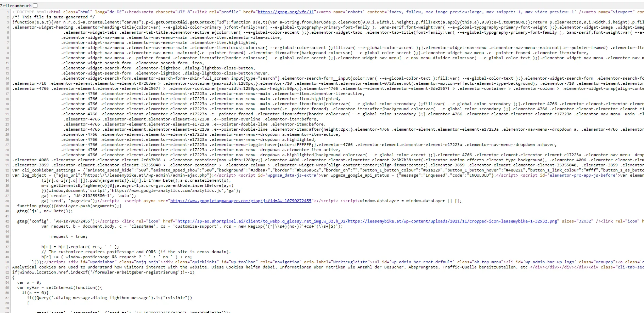Viewport: 644px width, 313px height.
Task: Click the 'b[c] = b[c].replace( rcs' line
Action: 80,247
